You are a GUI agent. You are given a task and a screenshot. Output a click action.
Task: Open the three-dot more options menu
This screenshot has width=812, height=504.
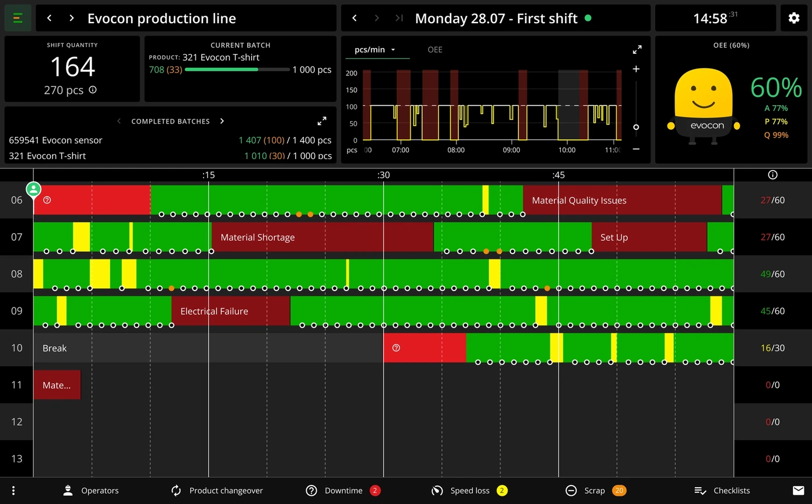pyautogui.click(x=13, y=491)
